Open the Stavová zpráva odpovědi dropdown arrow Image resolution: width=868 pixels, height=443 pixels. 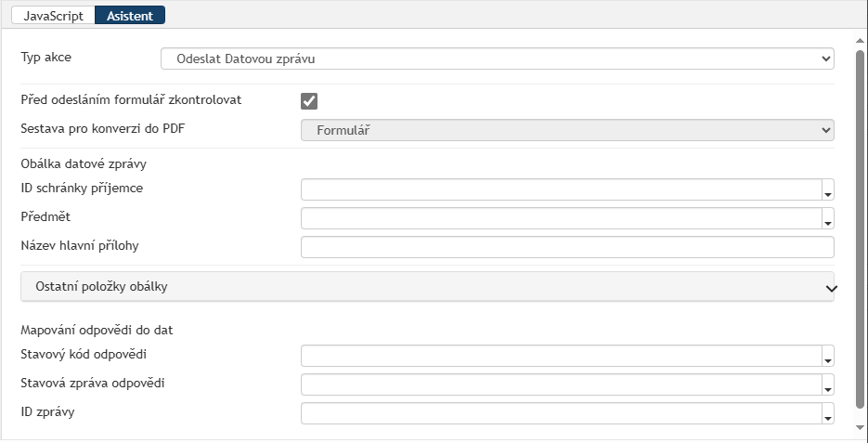tap(828, 384)
